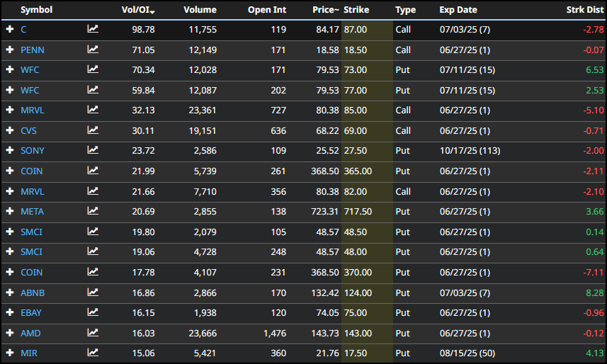Open the chart icon for ABNB
Screen dimensions: 607x364
(93, 292)
